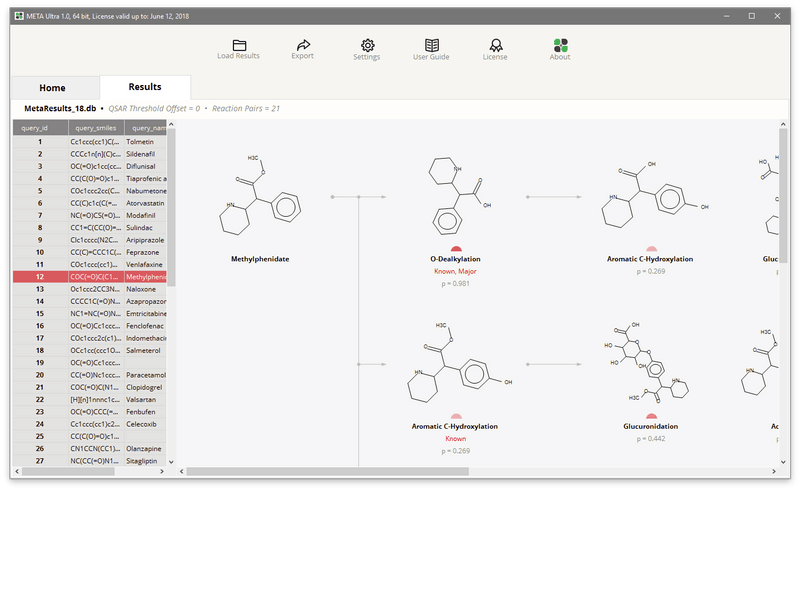Screen dimensions: 800x600
Task: Select the Celecoxib row
Action: [x=90, y=424]
